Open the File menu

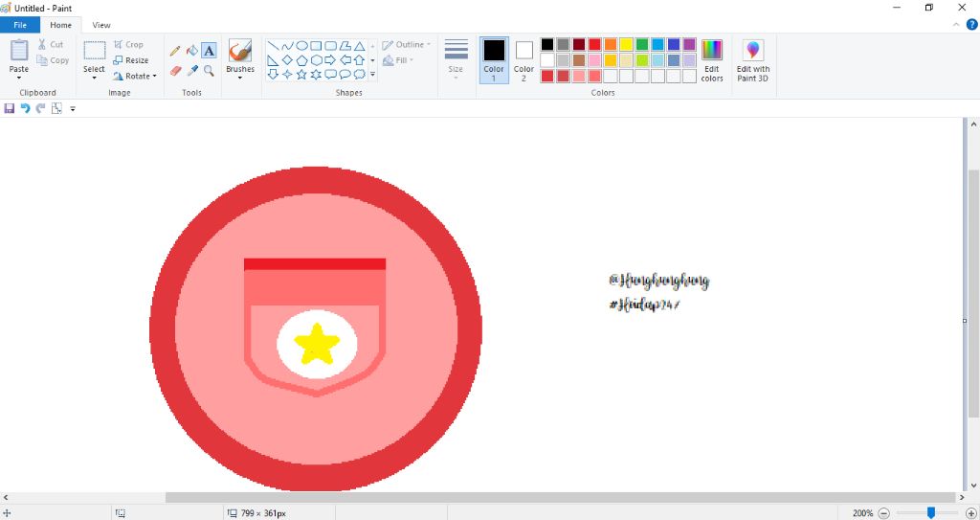[x=20, y=25]
